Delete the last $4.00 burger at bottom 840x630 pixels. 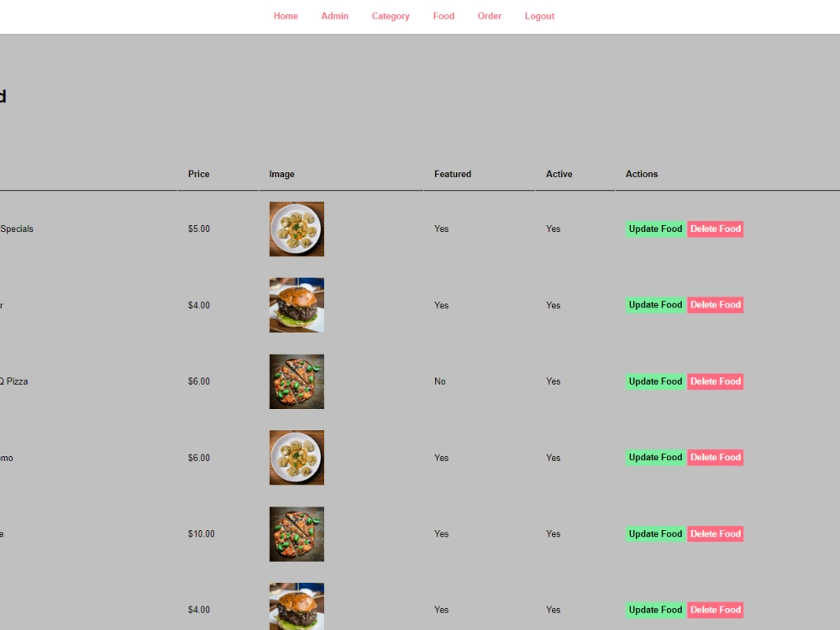click(715, 610)
